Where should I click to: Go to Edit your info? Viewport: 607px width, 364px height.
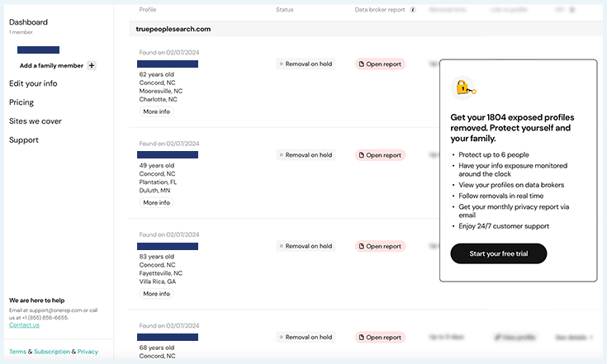[x=33, y=83]
